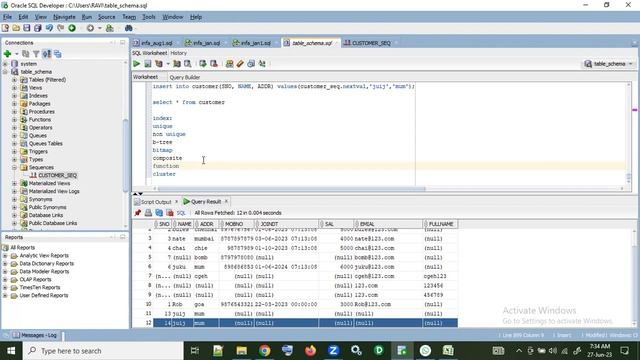Screen dimensions: 640x360
Task: Collapse the Sequences tree node
Action: coord(14,167)
